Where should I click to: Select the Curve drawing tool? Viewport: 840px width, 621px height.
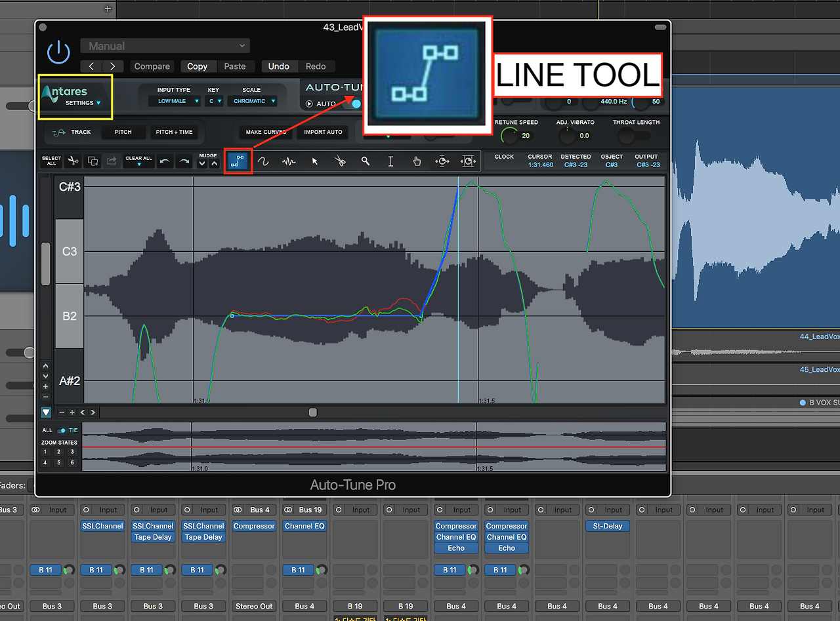point(263,161)
